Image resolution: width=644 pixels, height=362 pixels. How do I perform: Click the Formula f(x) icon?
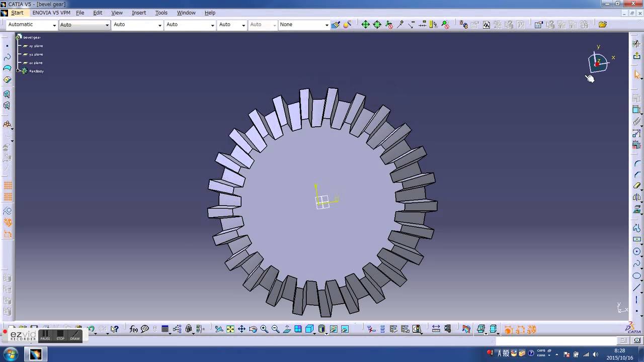[133, 329]
